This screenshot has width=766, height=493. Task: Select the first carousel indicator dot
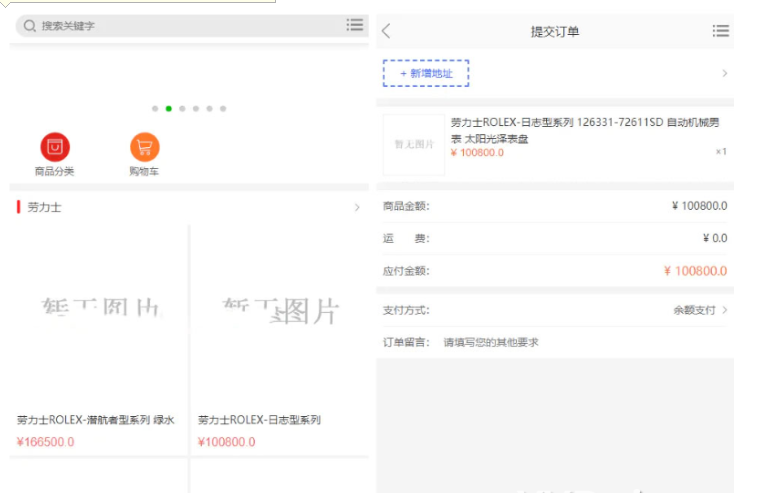click(155, 108)
